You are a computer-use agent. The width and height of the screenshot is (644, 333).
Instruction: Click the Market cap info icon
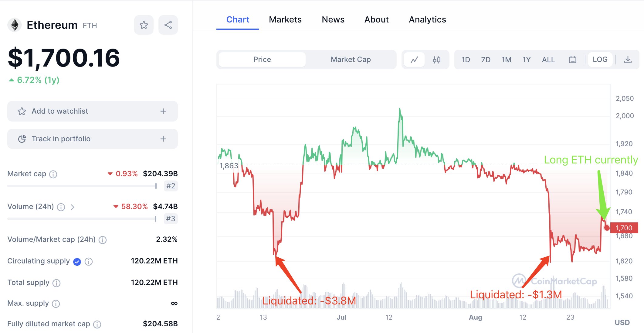53,174
